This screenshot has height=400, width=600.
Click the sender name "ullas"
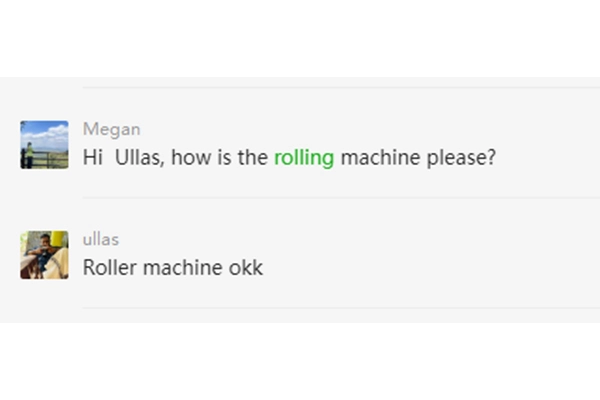(100, 239)
